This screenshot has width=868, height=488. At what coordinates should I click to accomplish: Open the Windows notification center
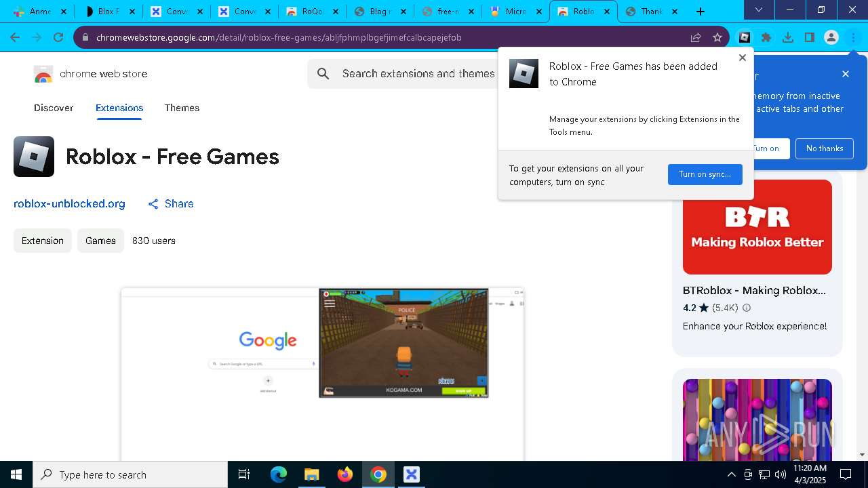(846, 474)
